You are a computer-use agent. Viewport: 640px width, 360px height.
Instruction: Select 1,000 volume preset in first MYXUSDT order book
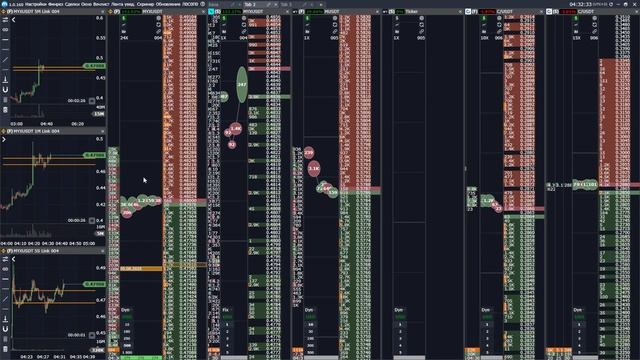127,352
